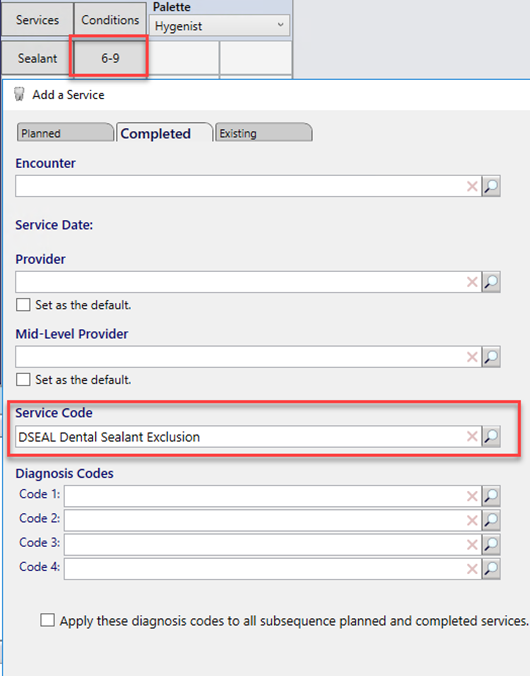Screen dimensions: 530x676
Task: Open the Conditions panel button
Action: click(x=110, y=20)
